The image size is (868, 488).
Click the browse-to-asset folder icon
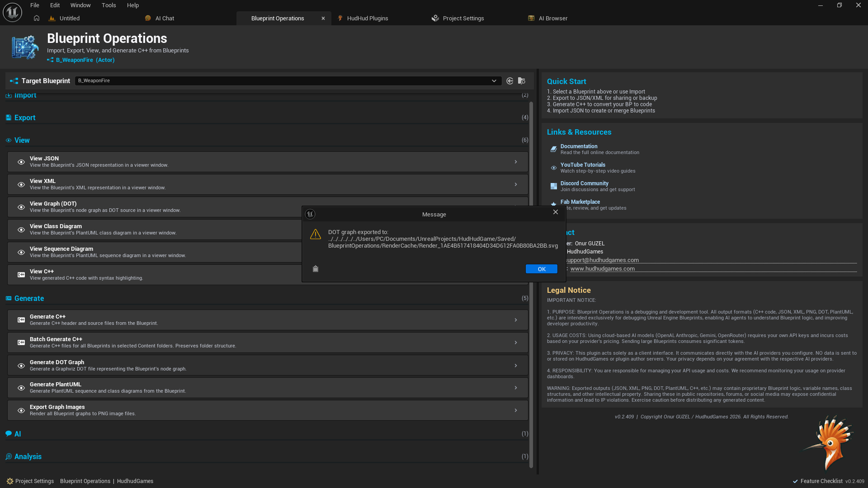522,81
